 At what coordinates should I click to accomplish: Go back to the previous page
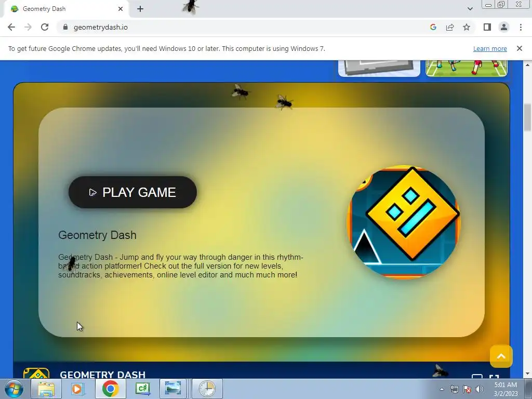[11, 27]
